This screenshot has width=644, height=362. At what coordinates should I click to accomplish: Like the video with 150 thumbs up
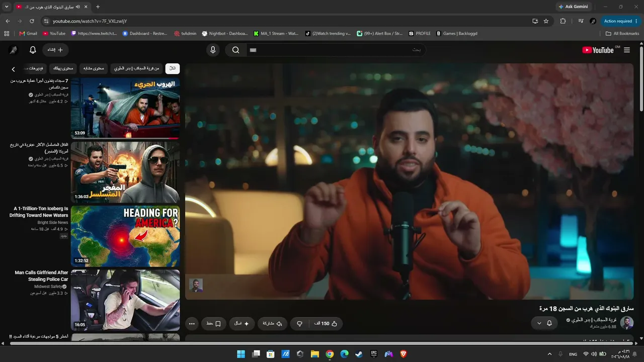tap(326, 324)
